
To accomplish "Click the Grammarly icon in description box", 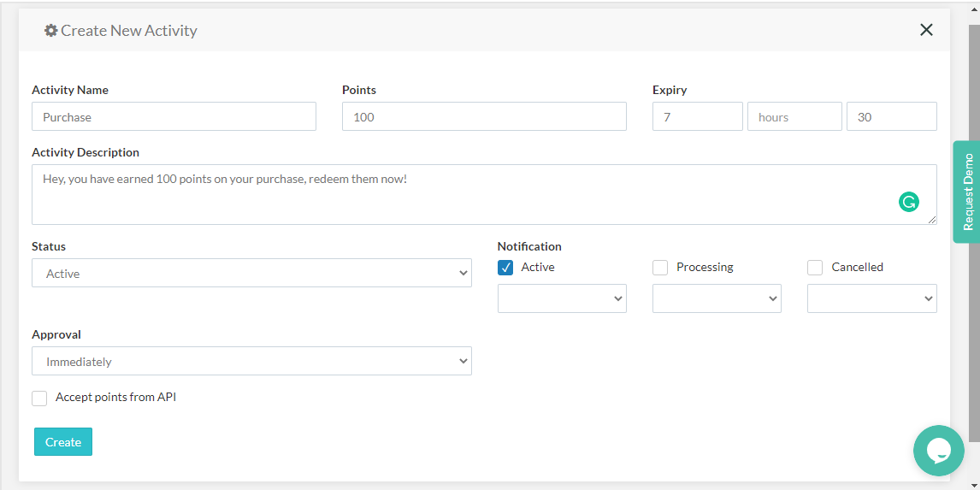I will tap(908, 203).
